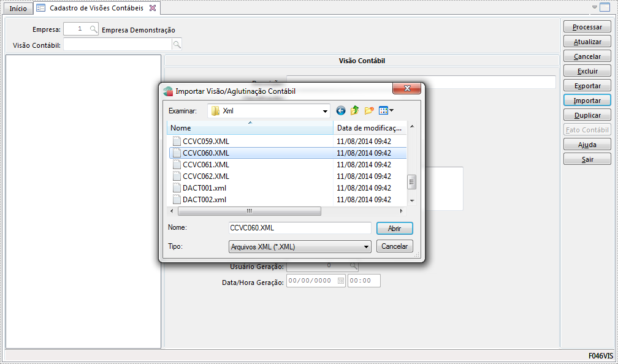Switch to the Início tab
Screen dimensions: 618x364
pos(18,9)
